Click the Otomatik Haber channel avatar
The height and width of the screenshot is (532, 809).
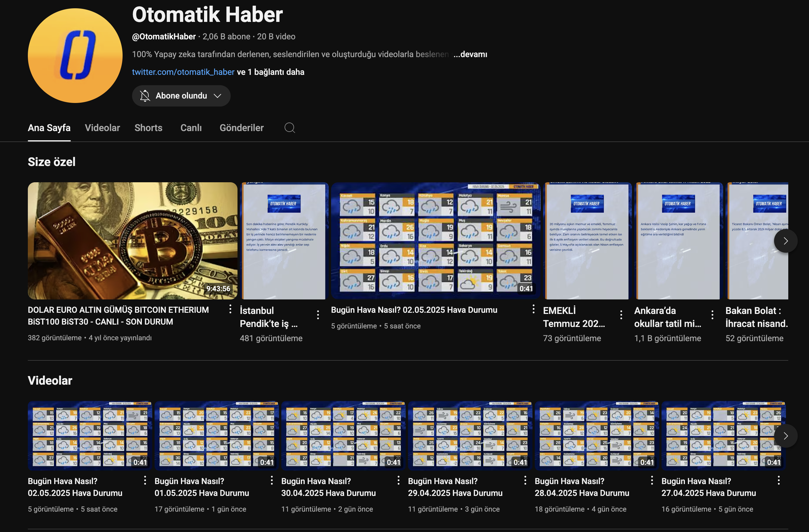click(x=75, y=56)
